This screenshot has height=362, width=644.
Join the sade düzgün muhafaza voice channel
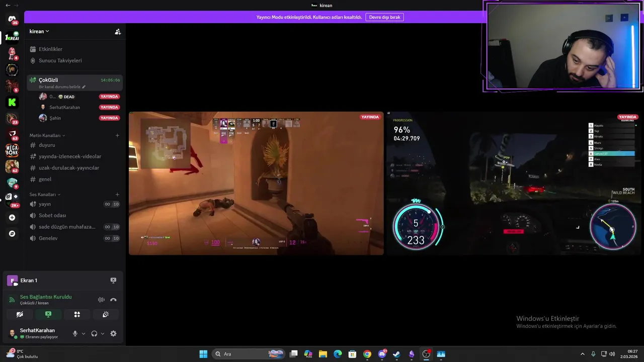(74, 227)
